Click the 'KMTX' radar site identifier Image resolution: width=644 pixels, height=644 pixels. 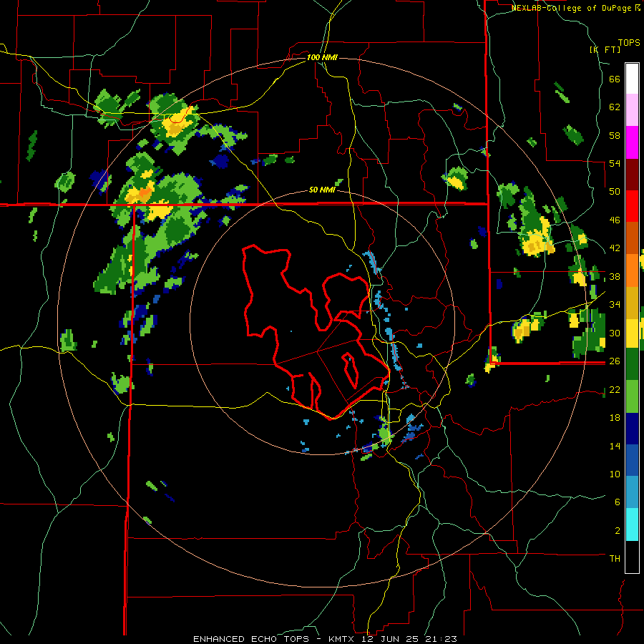[343, 639]
